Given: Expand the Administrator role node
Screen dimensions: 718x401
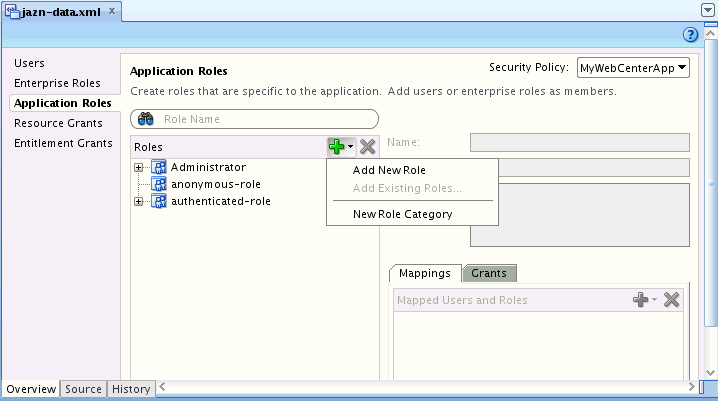Looking at the screenshot, I should click(138, 168).
